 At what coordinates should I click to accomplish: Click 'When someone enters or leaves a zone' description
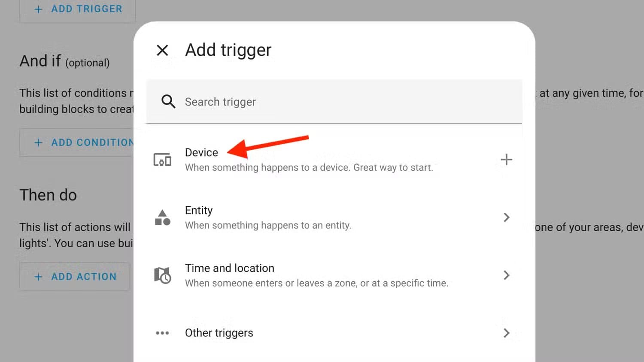click(x=316, y=283)
